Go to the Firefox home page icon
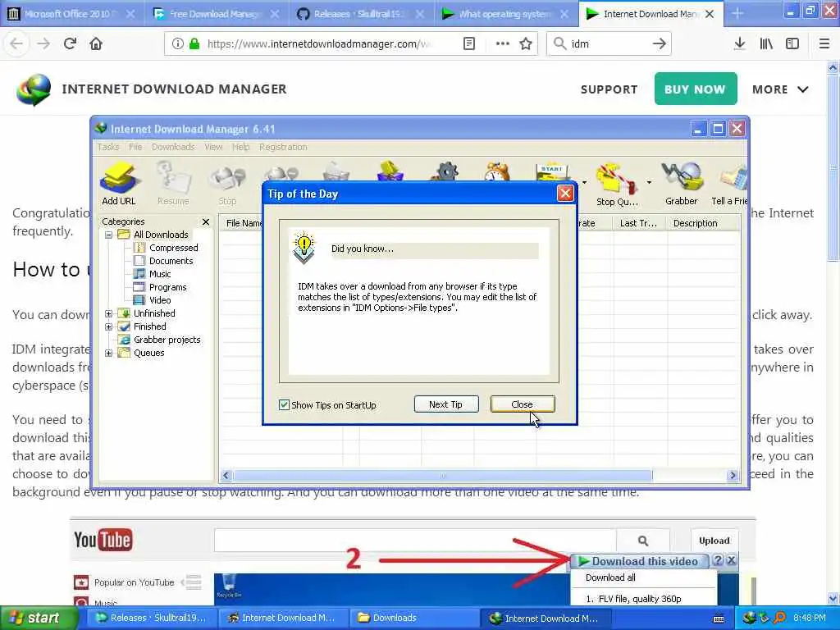This screenshot has width=840, height=630. point(96,43)
